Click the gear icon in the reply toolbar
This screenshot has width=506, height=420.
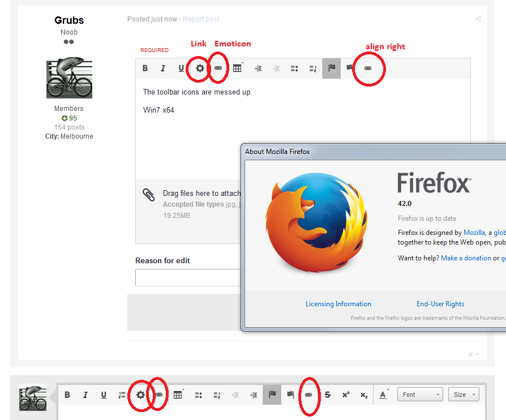[140, 395]
